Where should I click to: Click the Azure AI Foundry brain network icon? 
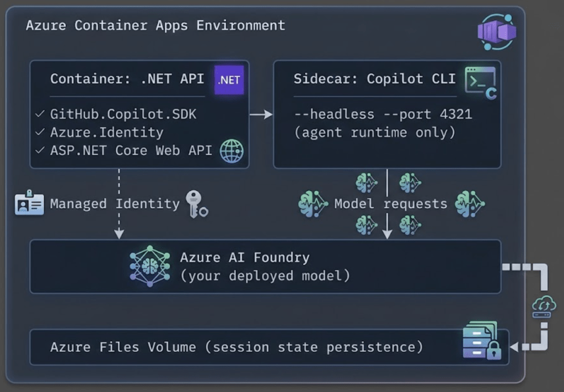[150, 266]
